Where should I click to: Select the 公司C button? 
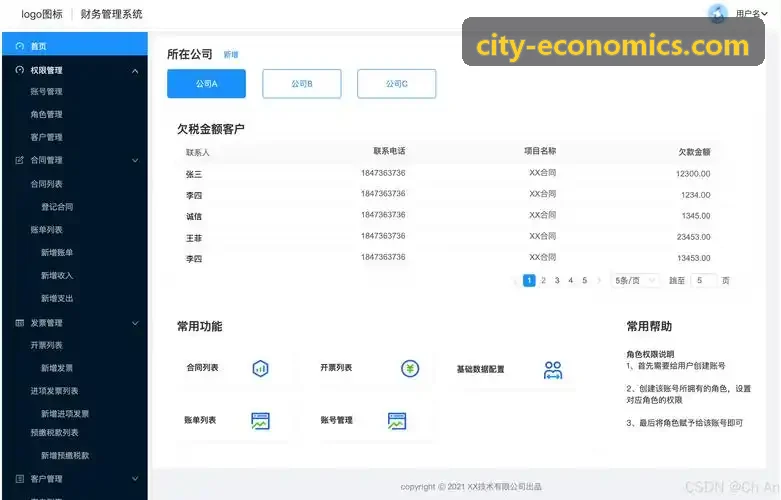point(396,84)
